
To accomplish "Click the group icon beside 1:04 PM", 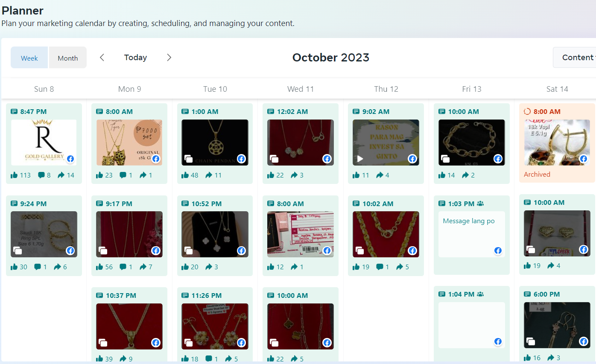I will [x=480, y=294].
